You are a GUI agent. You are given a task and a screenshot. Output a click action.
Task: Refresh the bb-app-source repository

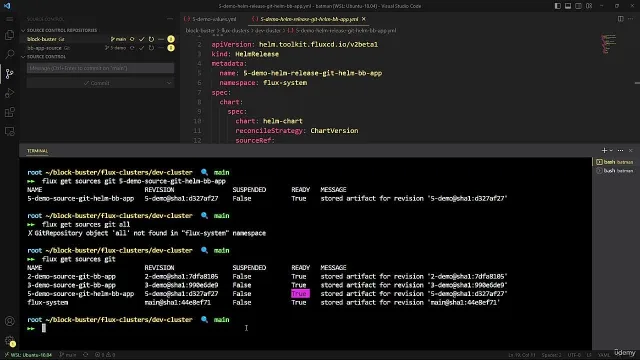151,48
